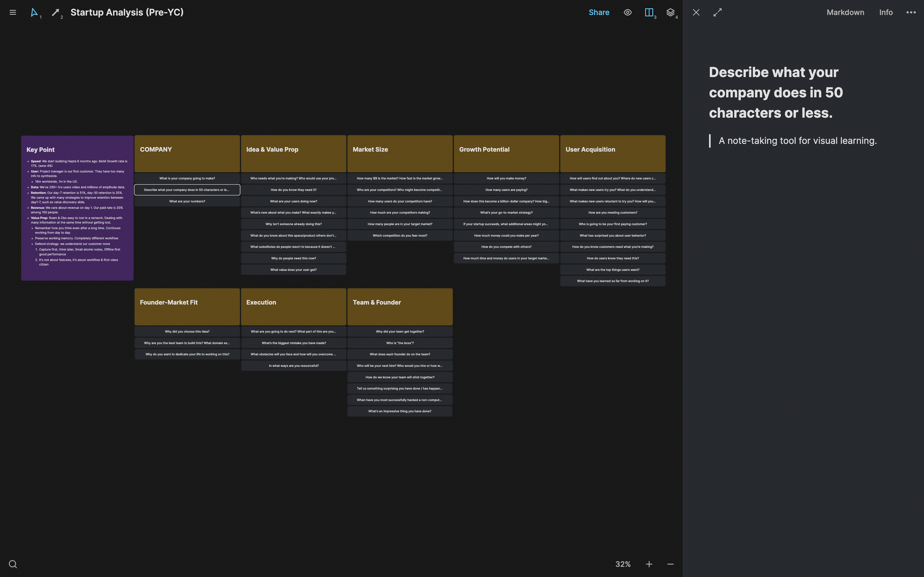Expand the card to full view
Viewport: 924px width, 577px height.
[717, 12]
